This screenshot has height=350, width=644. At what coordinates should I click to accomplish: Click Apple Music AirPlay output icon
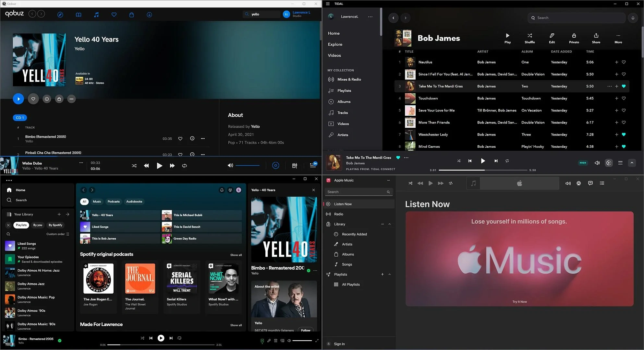pos(578,183)
